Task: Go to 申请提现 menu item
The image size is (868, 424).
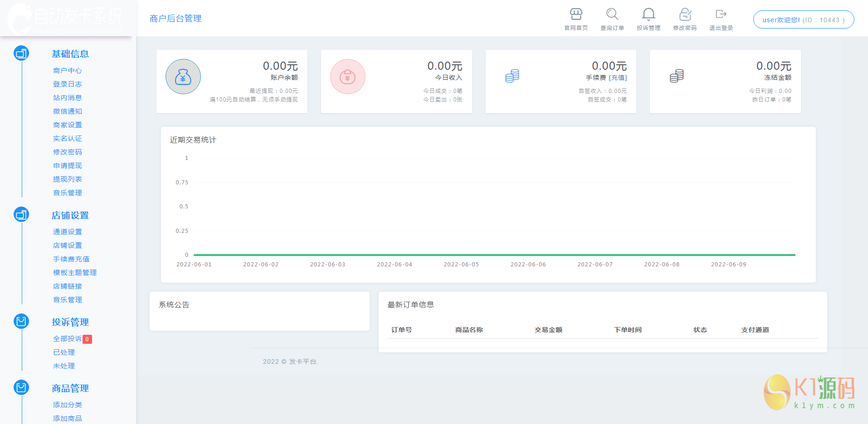Action: coord(68,166)
